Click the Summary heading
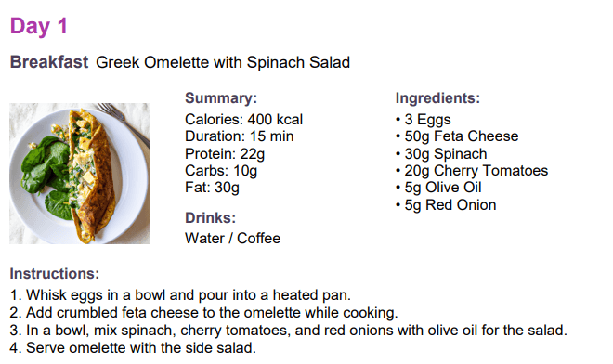 pyautogui.click(x=221, y=97)
